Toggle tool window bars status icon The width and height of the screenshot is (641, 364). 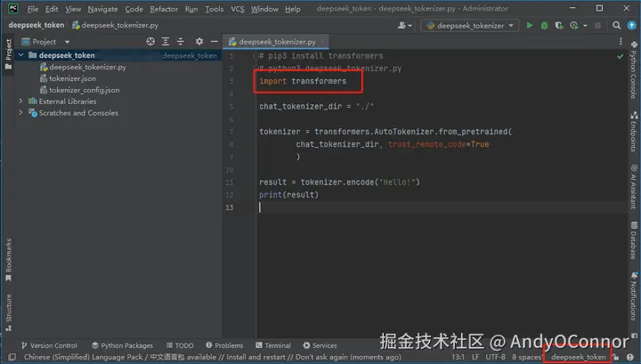coord(12,357)
